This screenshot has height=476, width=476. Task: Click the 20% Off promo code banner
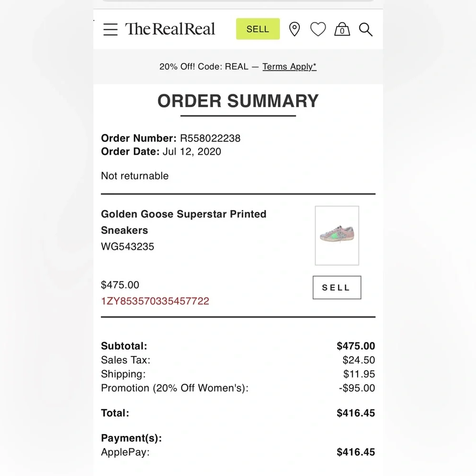204,67
